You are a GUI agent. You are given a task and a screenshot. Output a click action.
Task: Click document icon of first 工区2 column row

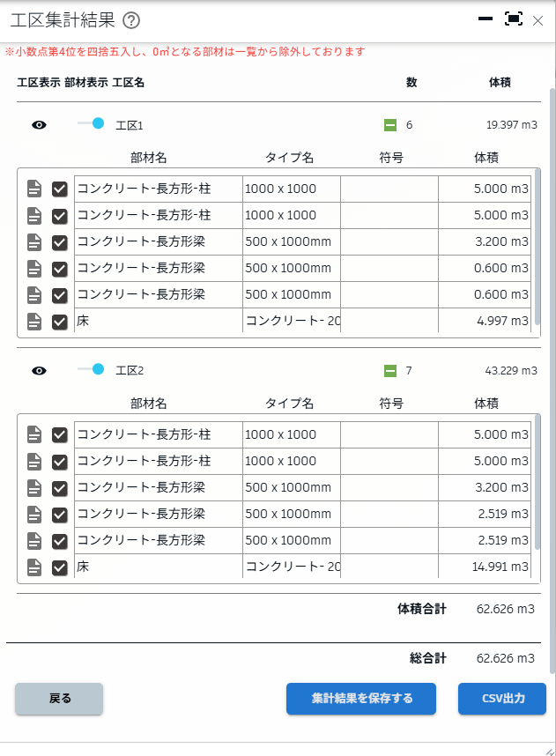(34, 434)
